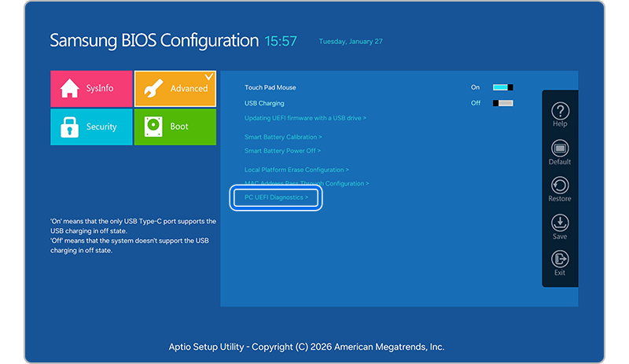Viewport: 629px width, 364px height.
Task: Click the Restore circular arrow icon
Action: coord(560,186)
